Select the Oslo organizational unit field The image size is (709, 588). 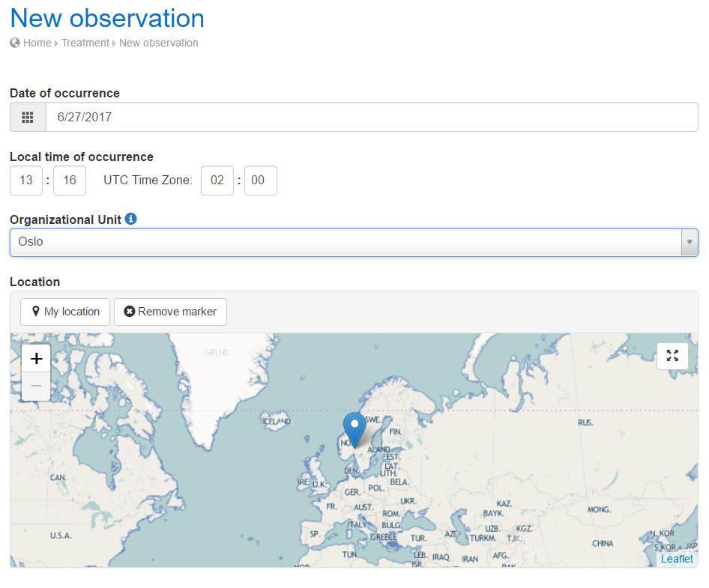345,243
